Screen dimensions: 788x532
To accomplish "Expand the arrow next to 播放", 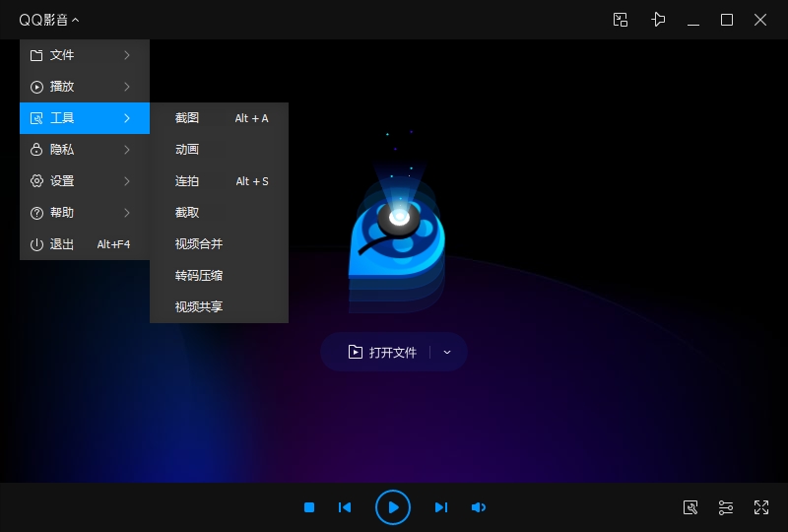I will (x=127, y=87).
